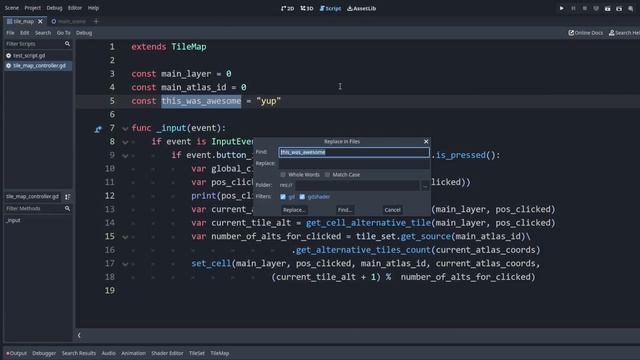Screen dimensions: 640x360
Task: Run a specific scene icon
Action: (619, 8)
